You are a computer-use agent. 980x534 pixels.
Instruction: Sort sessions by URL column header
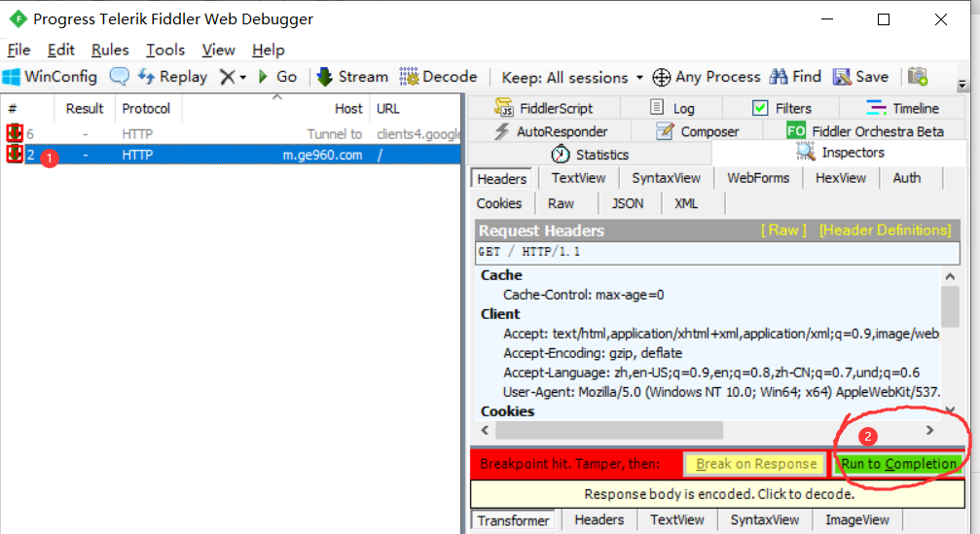click(x=415, y=109)
